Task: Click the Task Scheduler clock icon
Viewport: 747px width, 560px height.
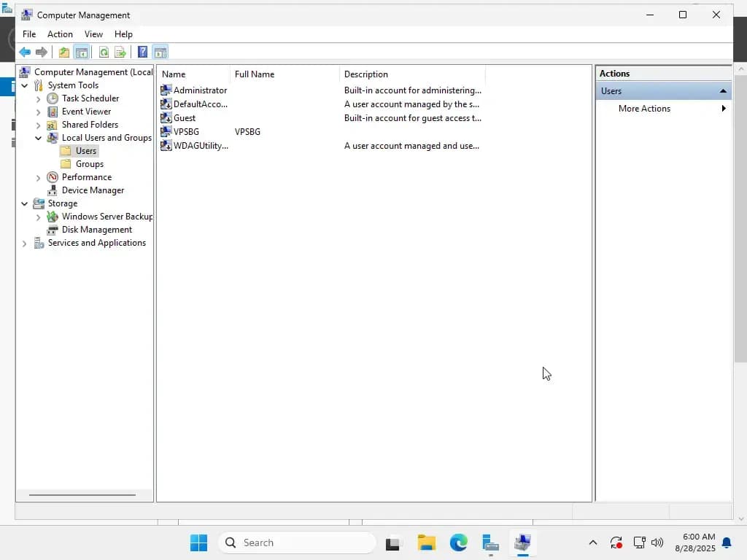Action: [53, 98]
